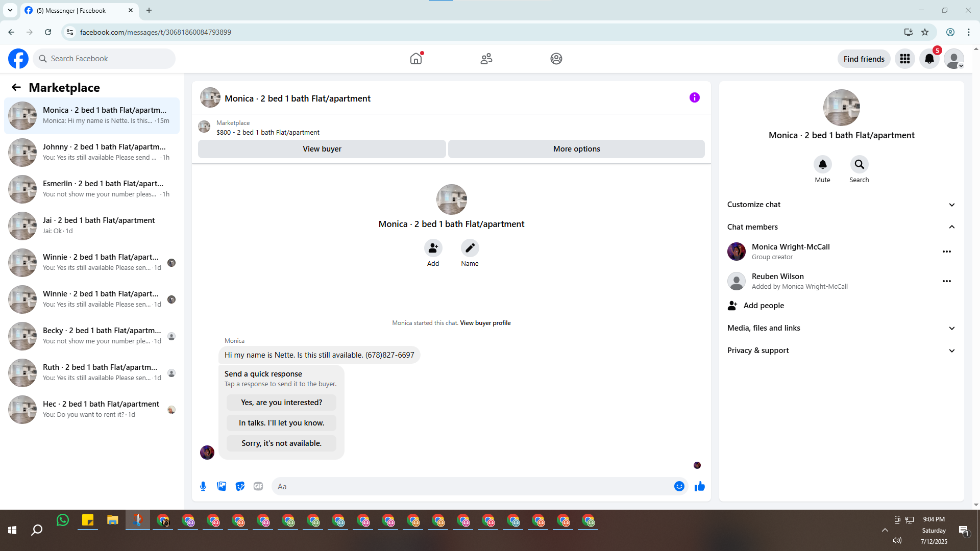The image size is (980, 551).
Task: Toggle the purple conversation info button
Action: tap(694, 97)
